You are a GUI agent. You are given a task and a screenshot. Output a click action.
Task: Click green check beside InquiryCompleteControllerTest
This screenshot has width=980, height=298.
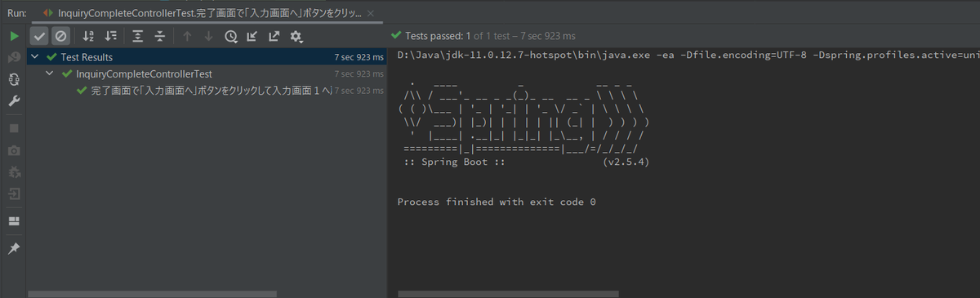[67, 73]
